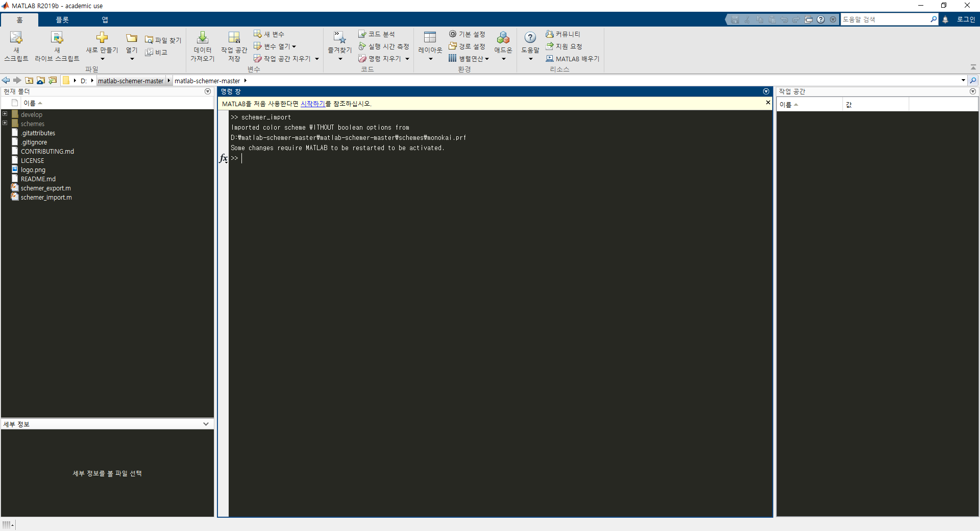Click Compare (비교) in the File group

point(156,52)
